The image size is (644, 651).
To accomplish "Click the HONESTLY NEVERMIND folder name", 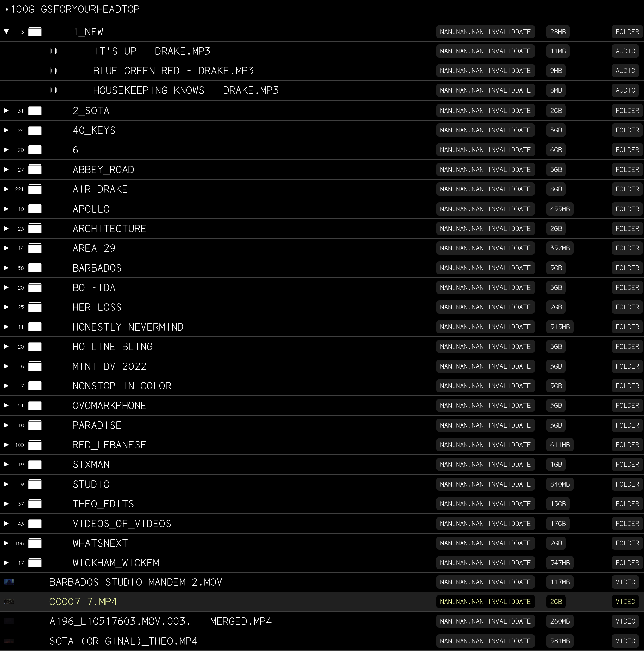I will coord(128,327).
